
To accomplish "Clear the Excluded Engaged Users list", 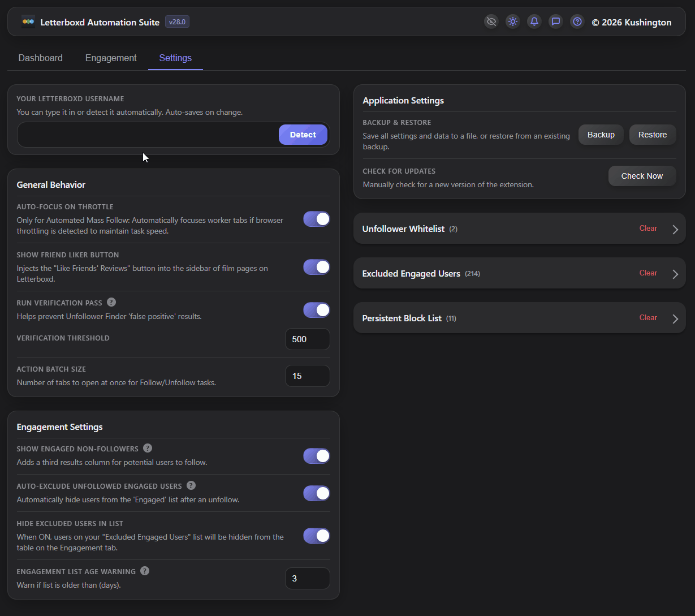I will [648, 273].
